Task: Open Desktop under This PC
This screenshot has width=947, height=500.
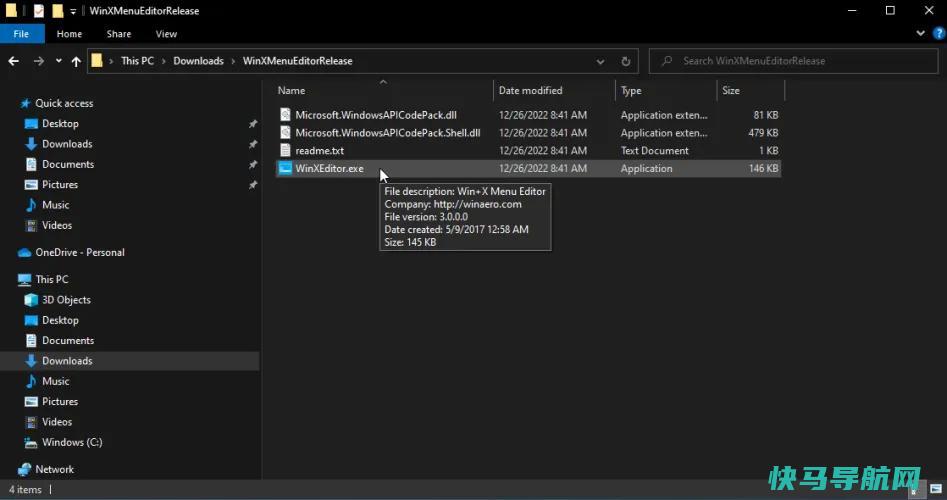Action: click(x=60, y=321)
